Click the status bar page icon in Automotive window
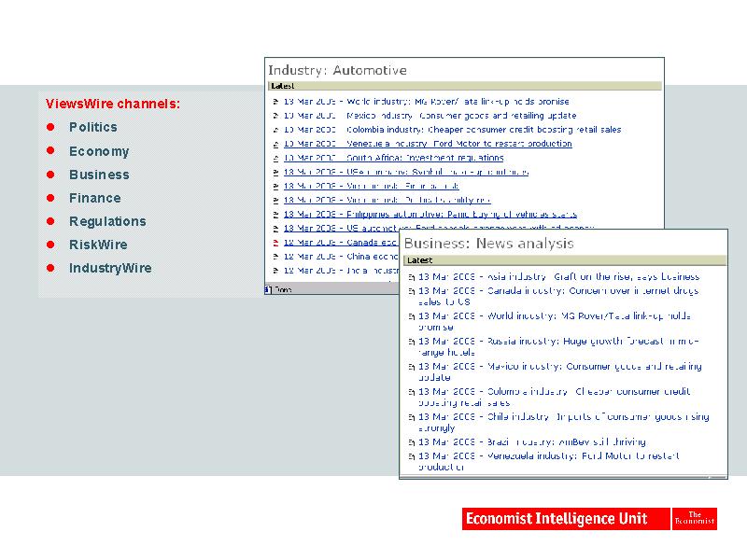Screen dimensions: 747x560 pos(268,289)
